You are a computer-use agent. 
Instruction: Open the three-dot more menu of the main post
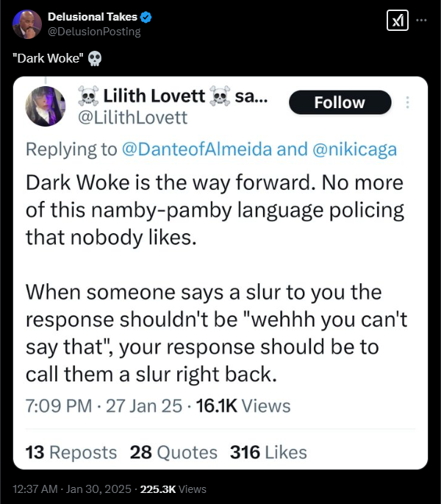[421, 21]
